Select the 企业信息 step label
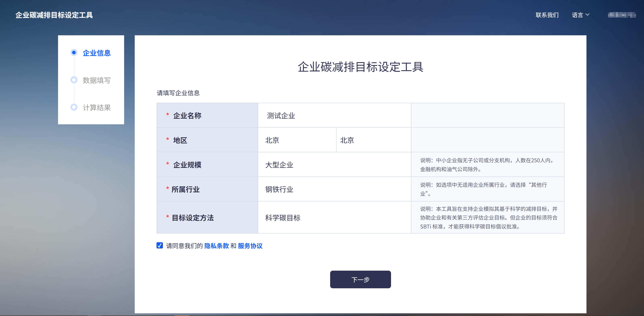 coord(97,53)
